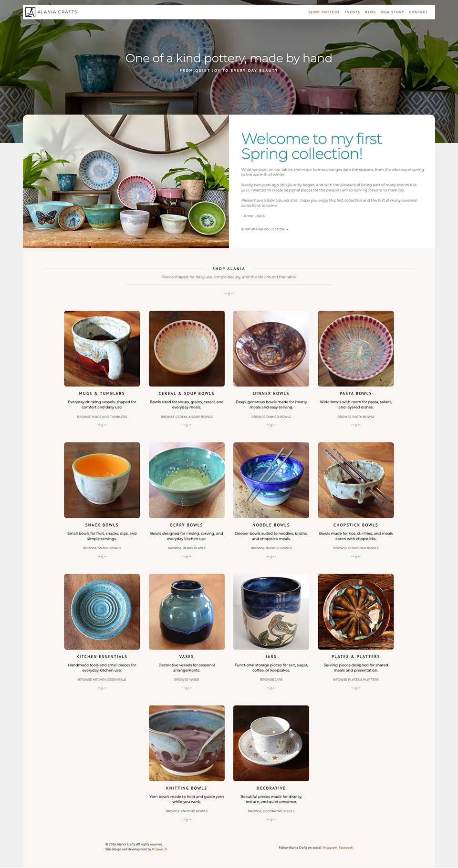Select the Jars bird-painted jar image
The image size is (458, 868).
coord(271,612)
